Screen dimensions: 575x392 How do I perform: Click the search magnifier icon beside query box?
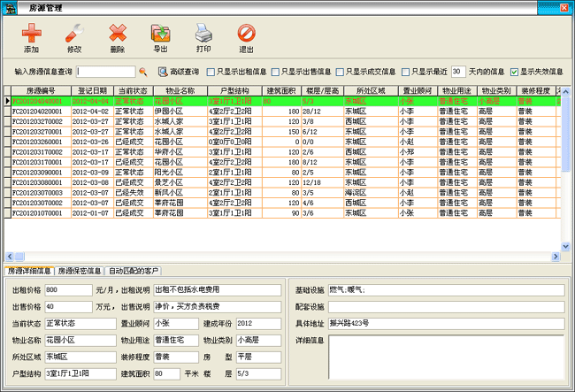click(x=143, y=72)
